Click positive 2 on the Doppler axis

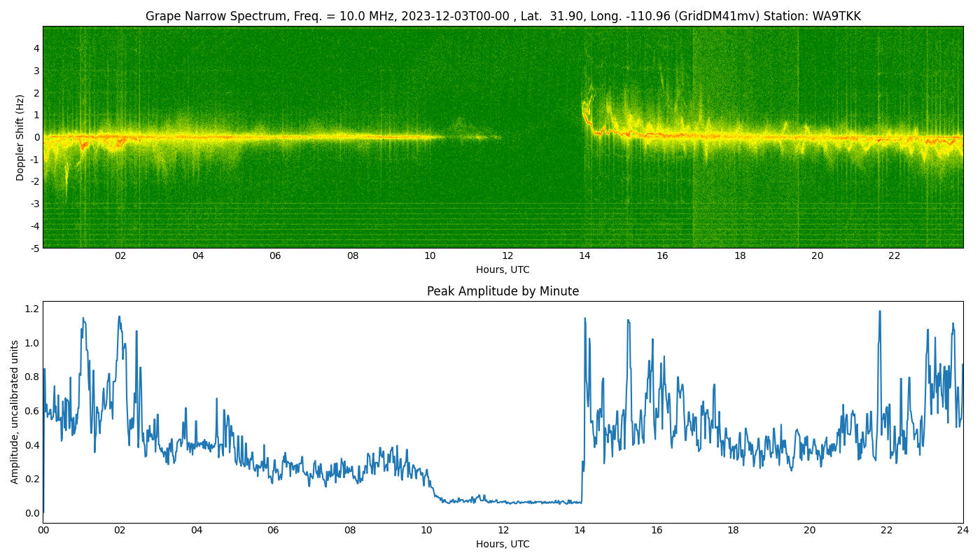[36, 93]
